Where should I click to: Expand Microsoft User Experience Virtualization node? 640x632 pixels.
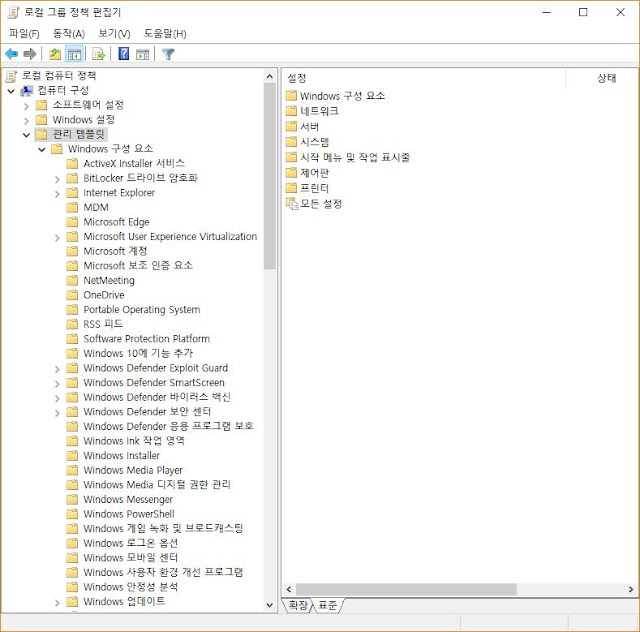57,238
